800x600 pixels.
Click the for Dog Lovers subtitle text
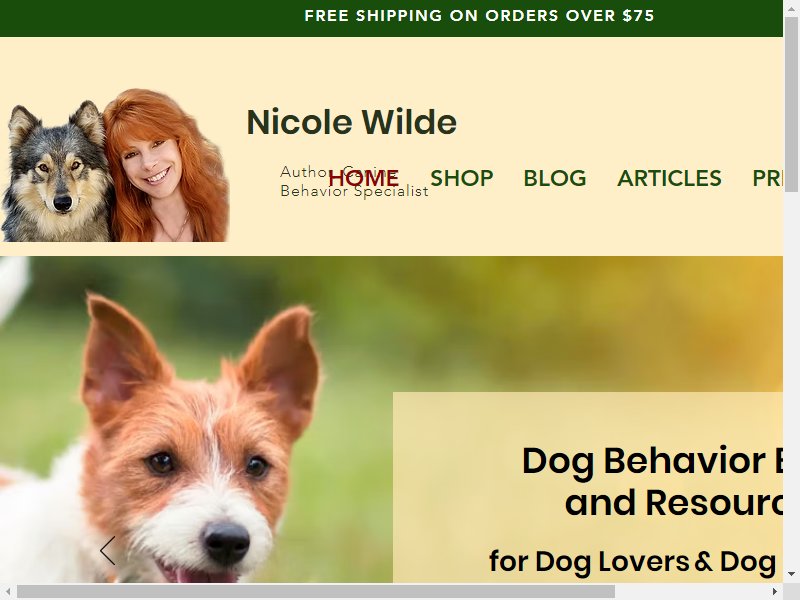point(633,562)
